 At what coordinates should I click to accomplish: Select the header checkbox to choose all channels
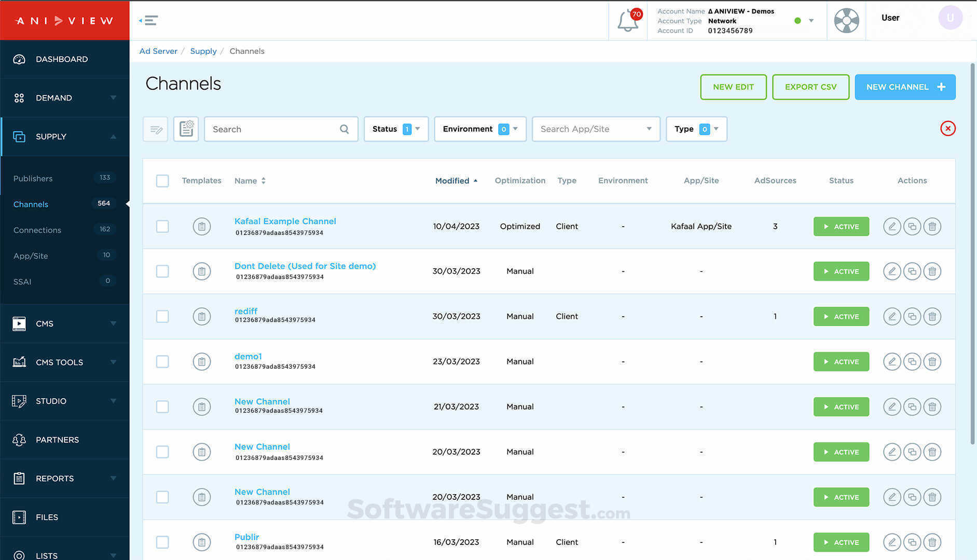tap(162, 180)
